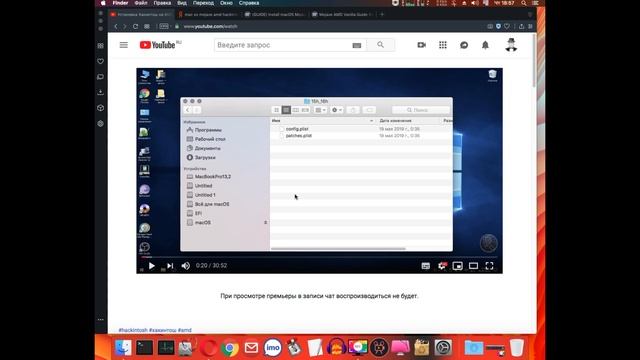Open bookmarks heart icon in Opera sidebar
This screenshot has height=360, width=640.
[100, 61]
